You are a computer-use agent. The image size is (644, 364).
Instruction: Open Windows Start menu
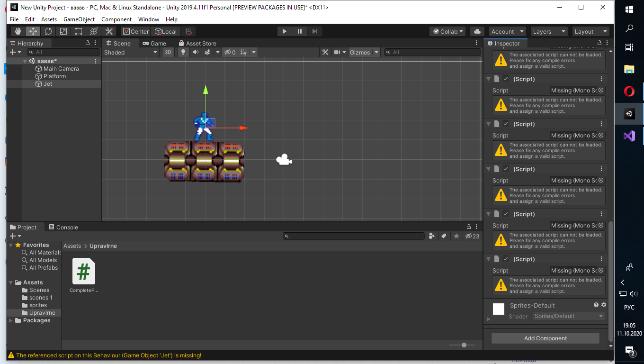[629, 9]
